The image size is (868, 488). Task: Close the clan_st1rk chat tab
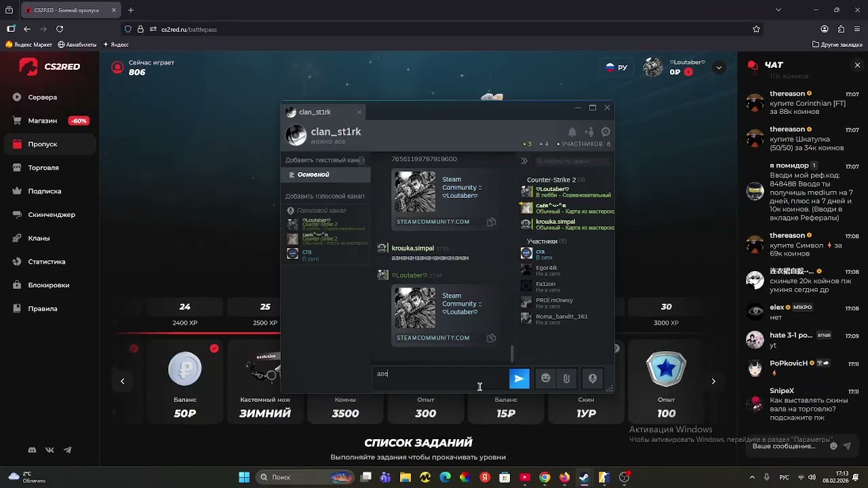(359, 112)
